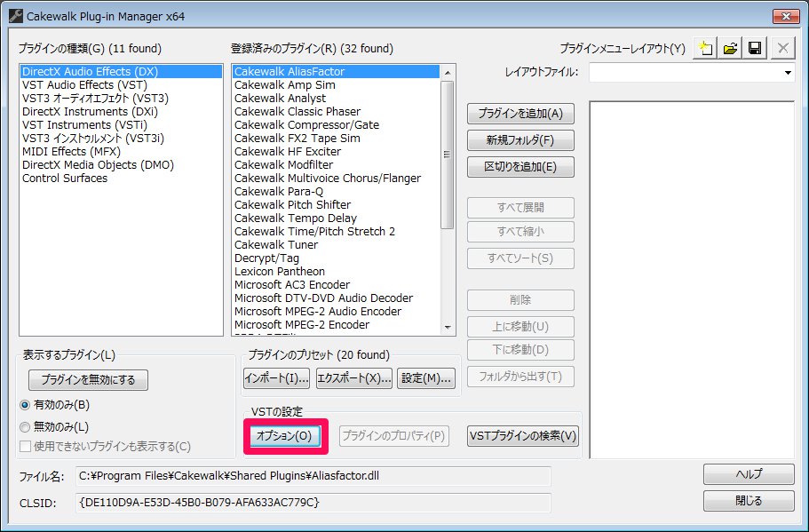809x532 pixels.
Task: Select DirectX Media Objects (DMO) type
Action: click(x=121, y=165)
